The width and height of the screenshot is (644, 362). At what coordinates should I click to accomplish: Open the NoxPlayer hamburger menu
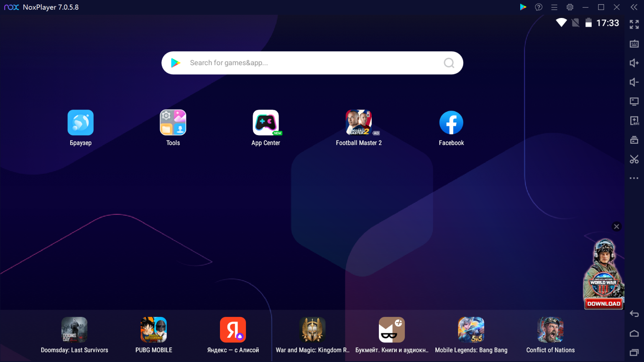(x=554, y=7)
